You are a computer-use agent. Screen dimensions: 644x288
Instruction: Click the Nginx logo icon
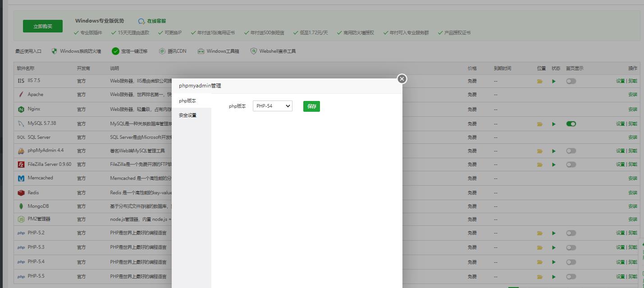click(21, 109)
